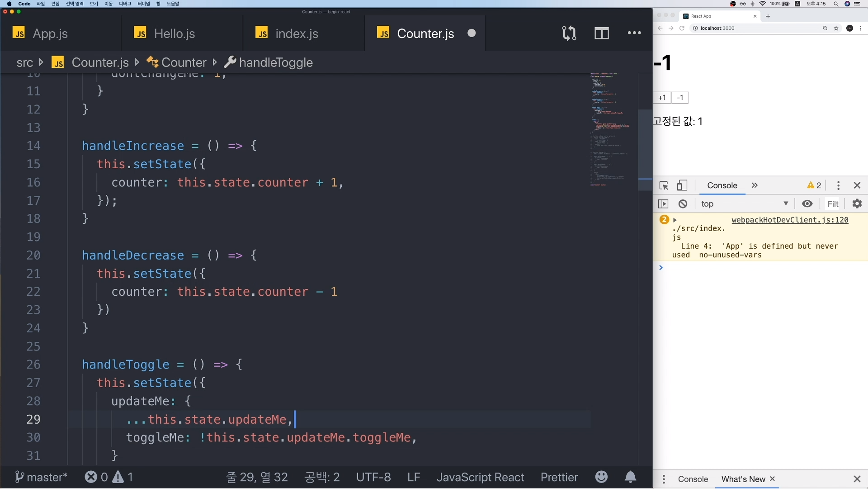Toggle live expression eye icon
This screenshot has height=497, width=868.
[807, 204]
